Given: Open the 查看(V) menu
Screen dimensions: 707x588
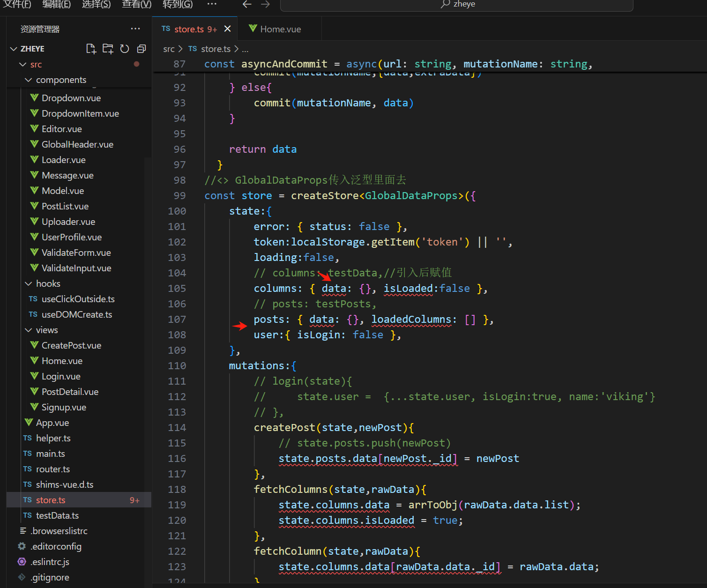Looking at the screenshot, I should tap(136, 4).
